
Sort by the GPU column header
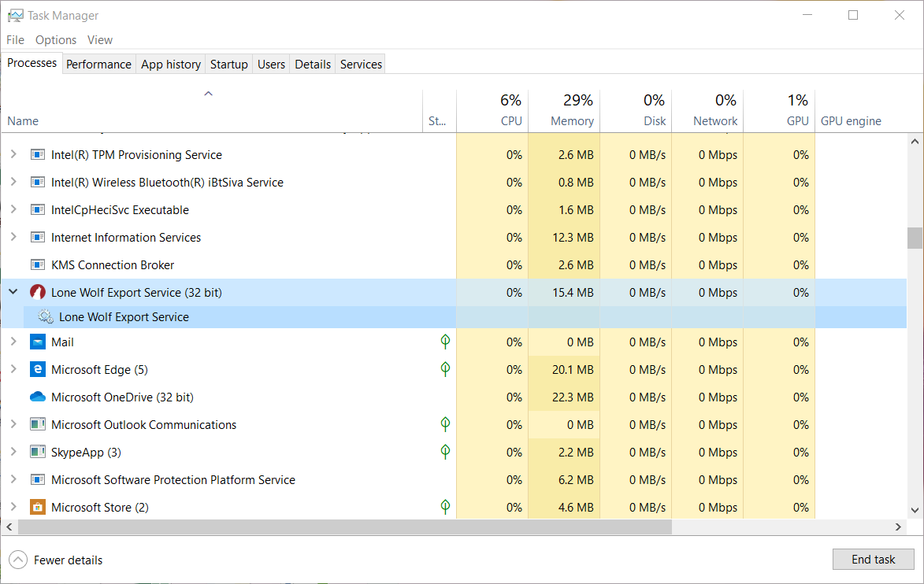tap(780, 111)
